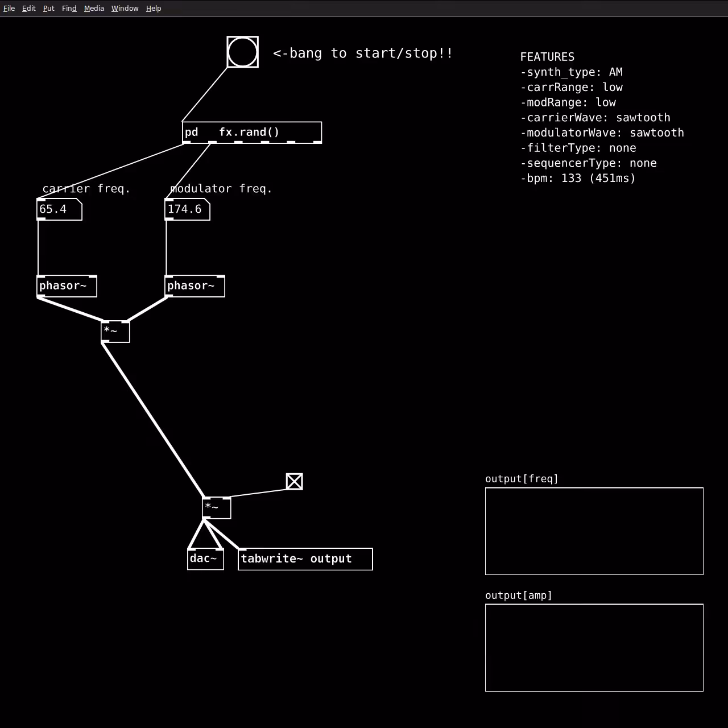Click the output[amp] graph array

594,648
